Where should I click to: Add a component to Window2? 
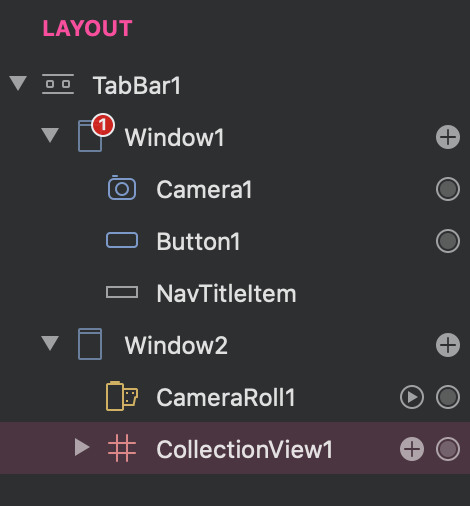(448, 345)
